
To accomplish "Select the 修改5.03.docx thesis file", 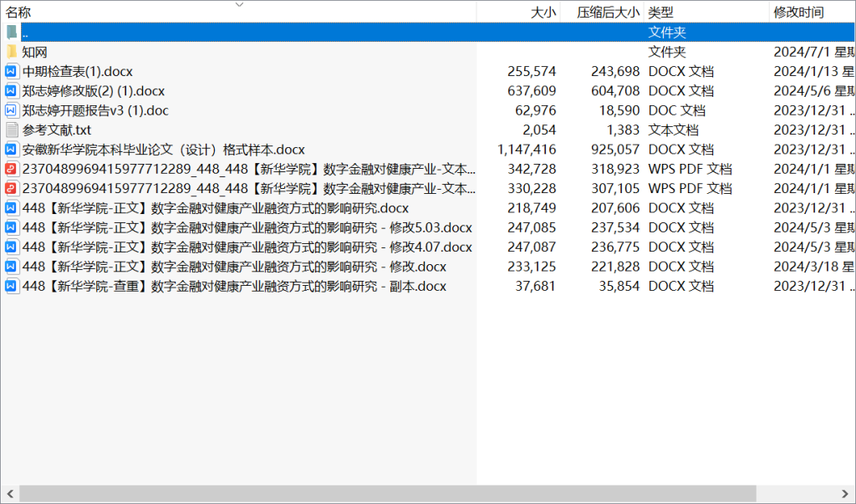I will (247, 228).
